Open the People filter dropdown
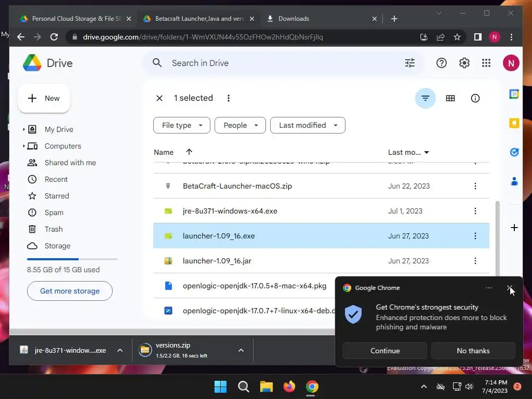 click(240, 125)
